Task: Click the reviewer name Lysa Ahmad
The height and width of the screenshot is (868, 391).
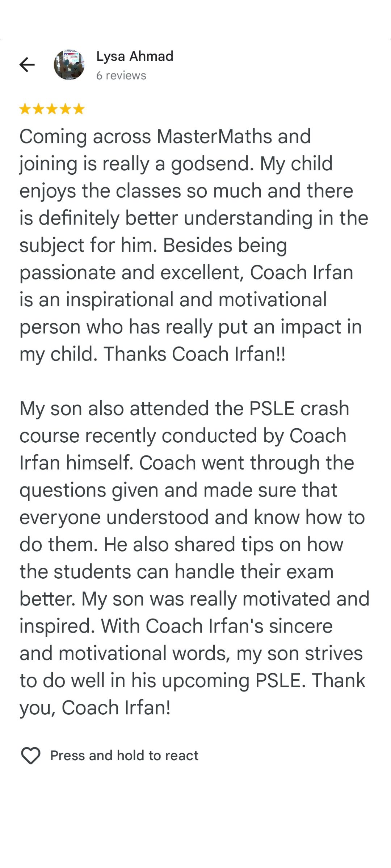Action: (x=135, y=56)
